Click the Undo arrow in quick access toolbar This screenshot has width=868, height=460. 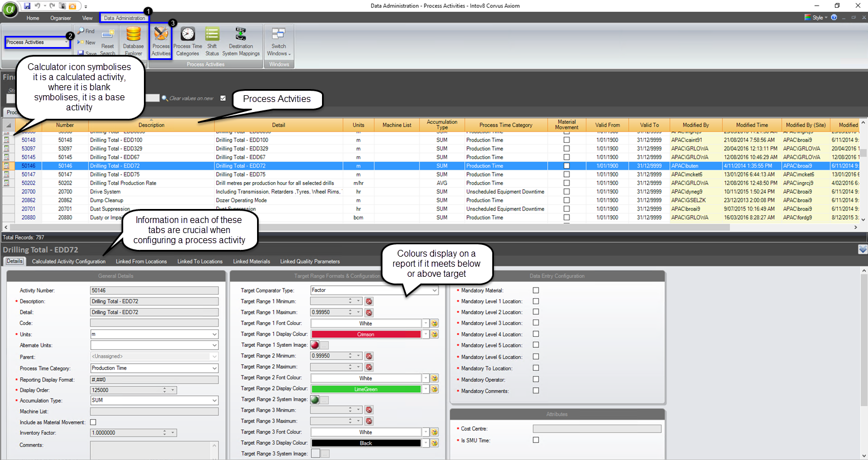(38, 6)
